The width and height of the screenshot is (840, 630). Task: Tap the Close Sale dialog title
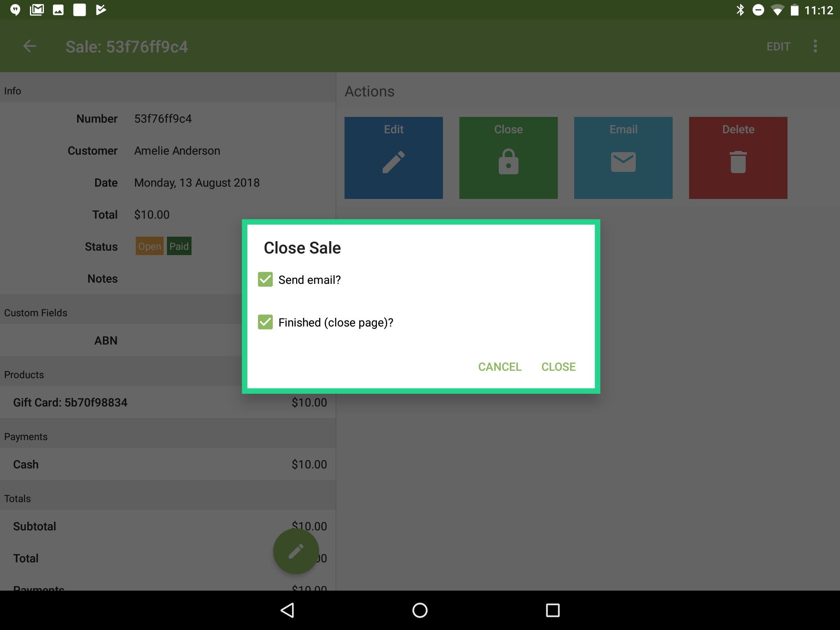click(x=302, y=248)
